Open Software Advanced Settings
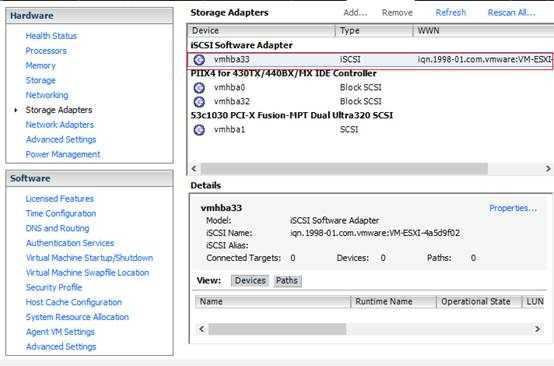Screen dimensions: 554x366 pos(61,347)
